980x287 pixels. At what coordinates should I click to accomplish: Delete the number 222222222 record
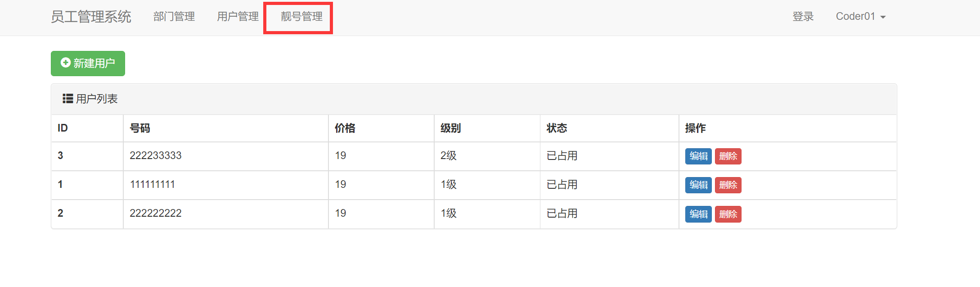728,214
